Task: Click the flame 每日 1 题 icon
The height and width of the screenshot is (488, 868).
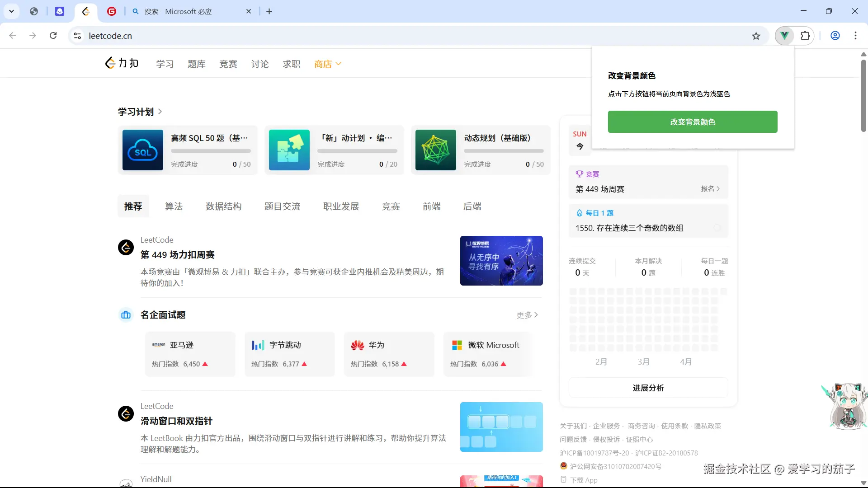Action: [579, 213]
